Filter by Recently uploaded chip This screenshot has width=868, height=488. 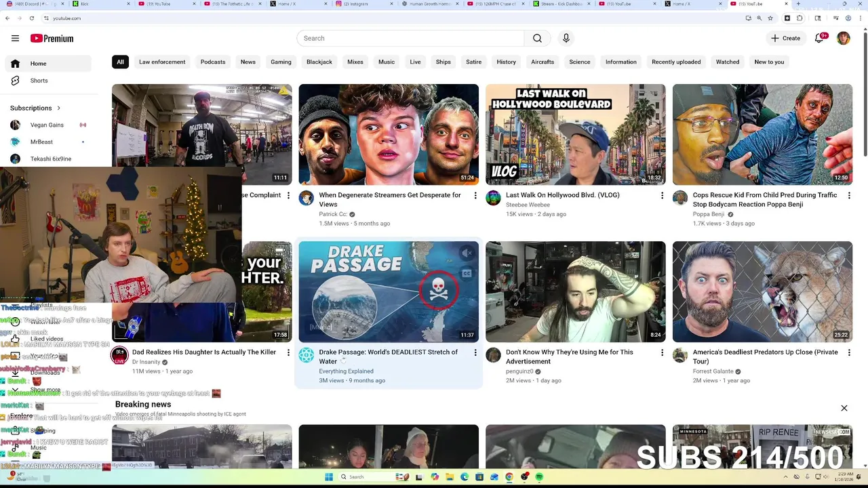tap(676, 62)
